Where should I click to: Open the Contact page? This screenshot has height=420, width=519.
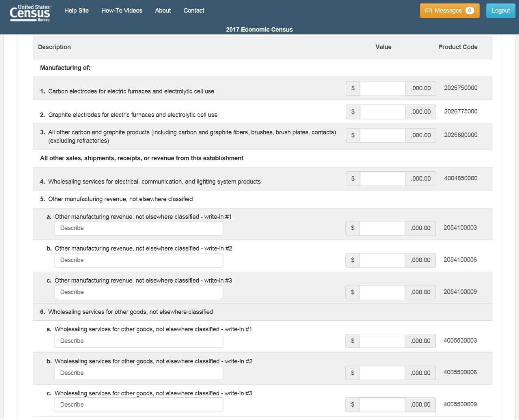194,11
